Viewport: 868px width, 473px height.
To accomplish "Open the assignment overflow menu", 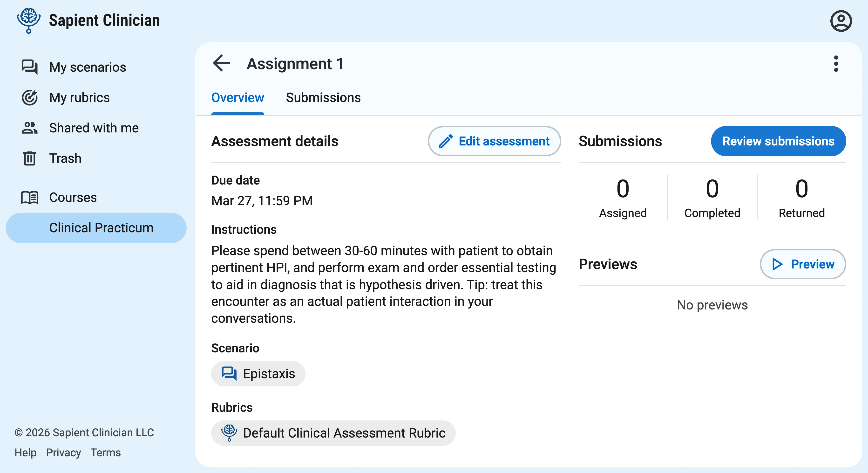I will (x=836, y=63).
